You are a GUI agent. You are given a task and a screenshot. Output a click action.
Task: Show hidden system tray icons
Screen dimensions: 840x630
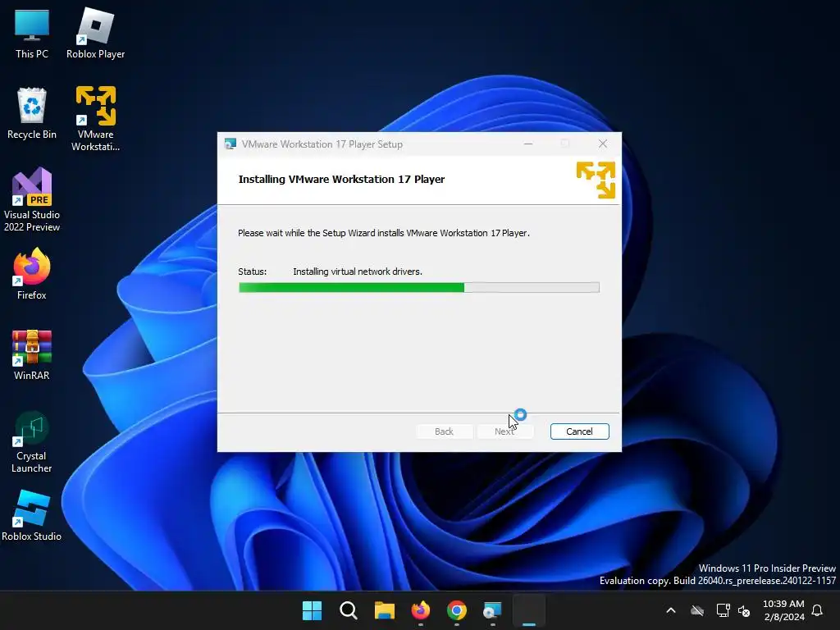(x=671, y=610)
